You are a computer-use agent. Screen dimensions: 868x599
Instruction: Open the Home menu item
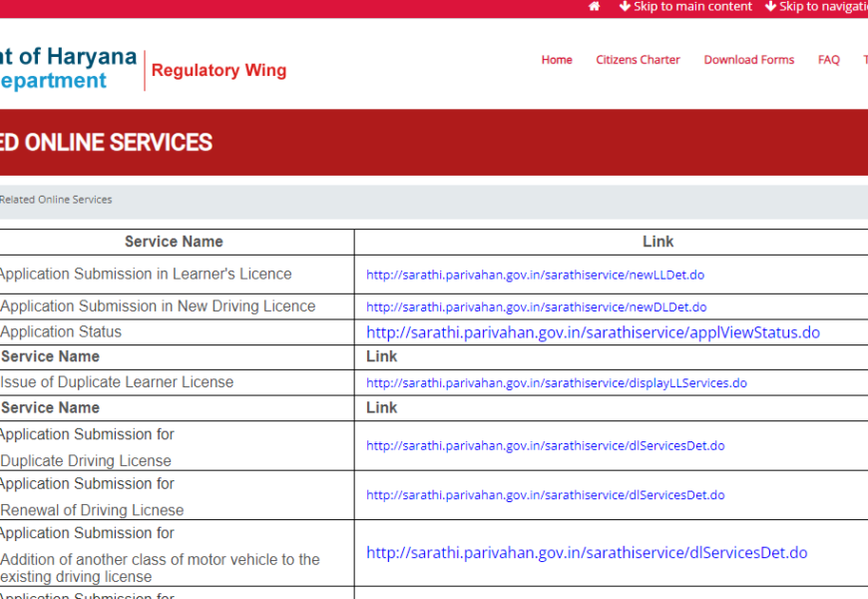pyautogui.click(x=557, y=60)
